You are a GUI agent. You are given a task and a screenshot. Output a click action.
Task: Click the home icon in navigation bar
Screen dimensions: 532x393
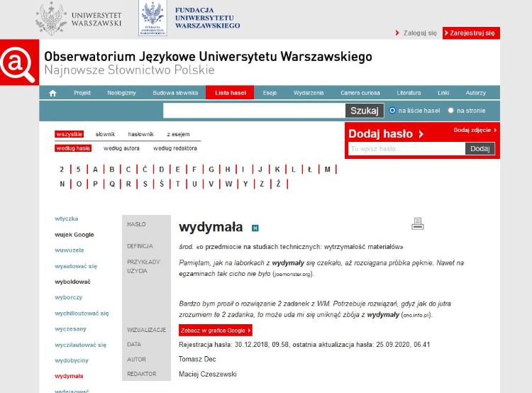click(x=52, y=93)
